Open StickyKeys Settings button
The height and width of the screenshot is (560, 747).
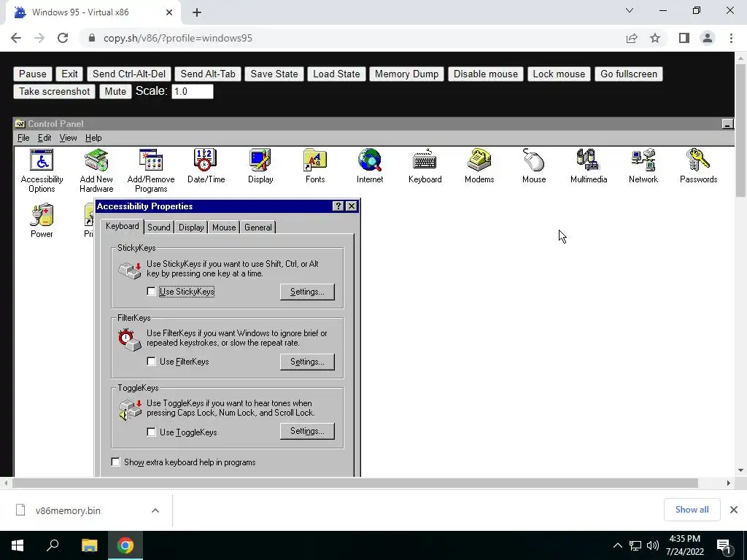tap(307, 292)
